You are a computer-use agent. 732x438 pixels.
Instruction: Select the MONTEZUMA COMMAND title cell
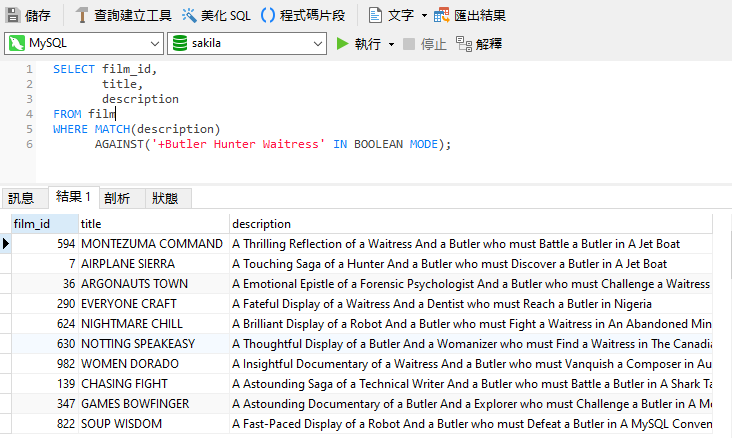coord(154,244)
